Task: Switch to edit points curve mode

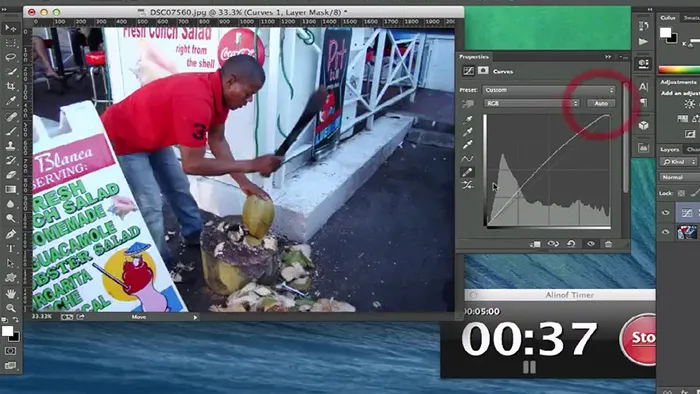Action: coord(467,158)
